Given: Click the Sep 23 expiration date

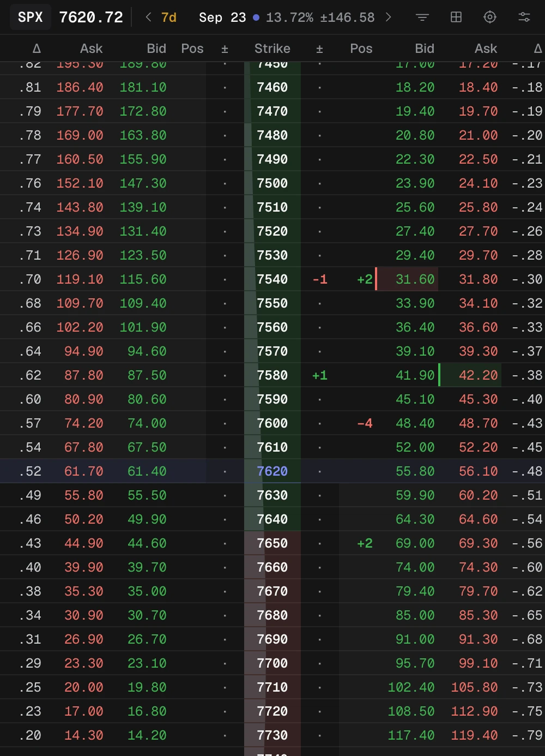Looking at the screenshot, I should [222, 17].
